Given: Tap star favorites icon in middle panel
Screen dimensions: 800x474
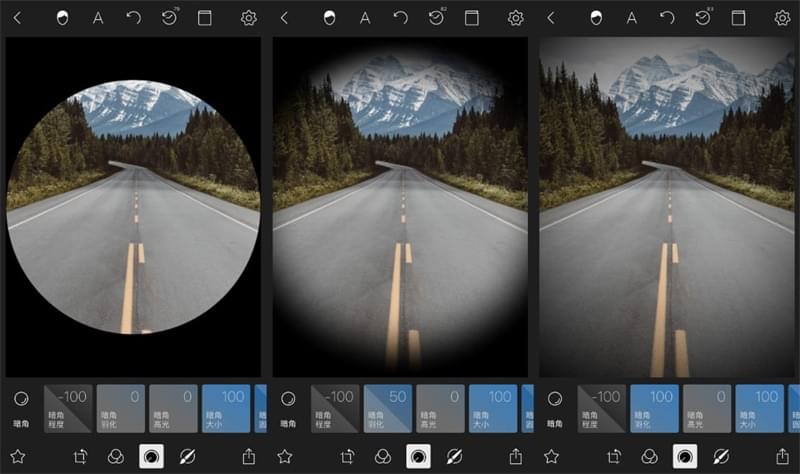Looking at the screenshot, I should point(285,456).
